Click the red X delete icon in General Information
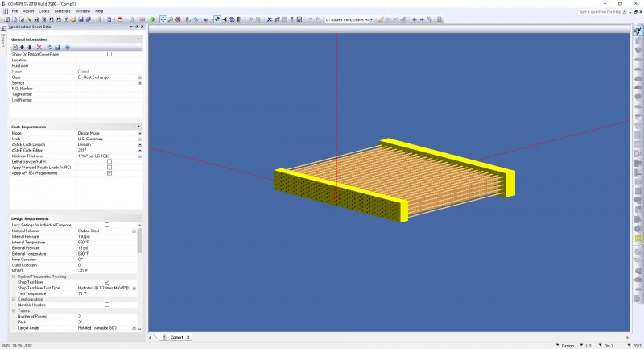644x349 pixels. tap(39, 47)
